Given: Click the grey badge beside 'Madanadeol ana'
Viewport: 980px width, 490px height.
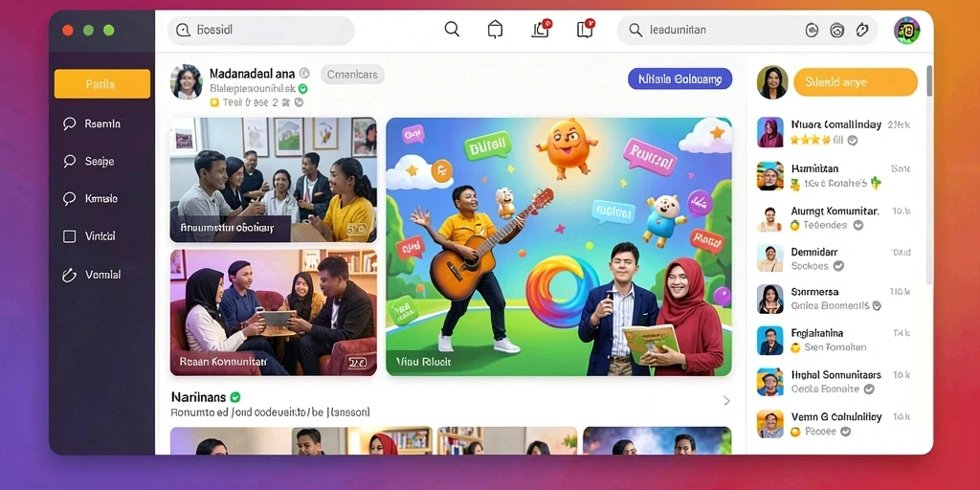Looking at the screenshot, I should [304, 73].
